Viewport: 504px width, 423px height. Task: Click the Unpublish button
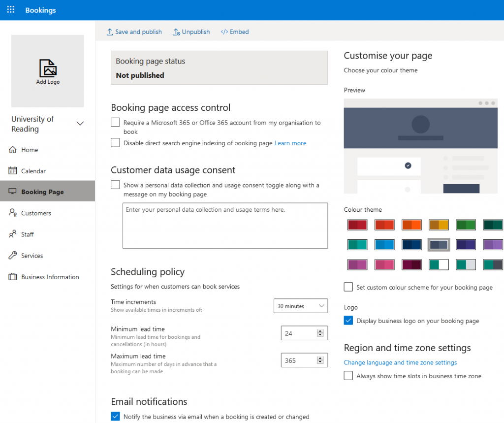click(x=191, y=32)
